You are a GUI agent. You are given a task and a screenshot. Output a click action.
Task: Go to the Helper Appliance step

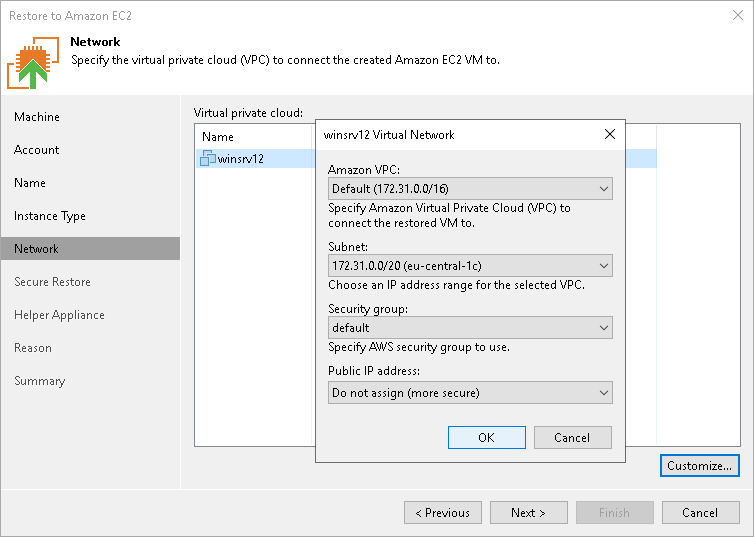point(59,315)
